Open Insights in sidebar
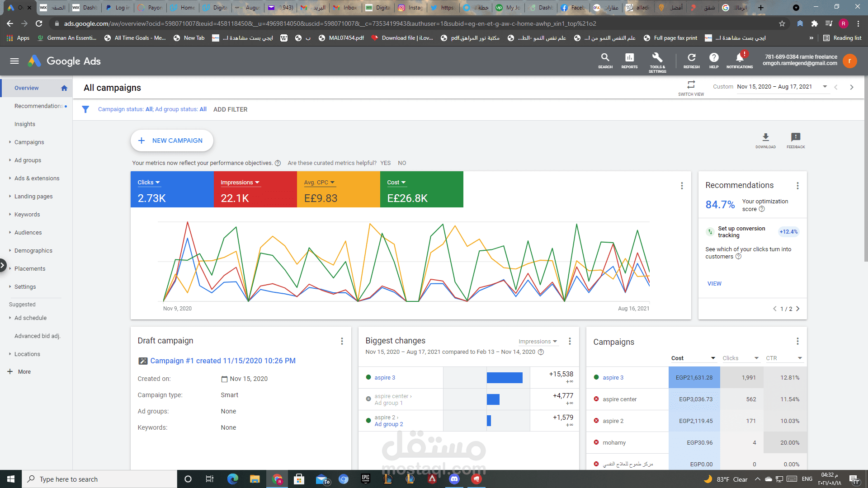Viewport: 868px width, 488px height. click(x=25, y=124)
